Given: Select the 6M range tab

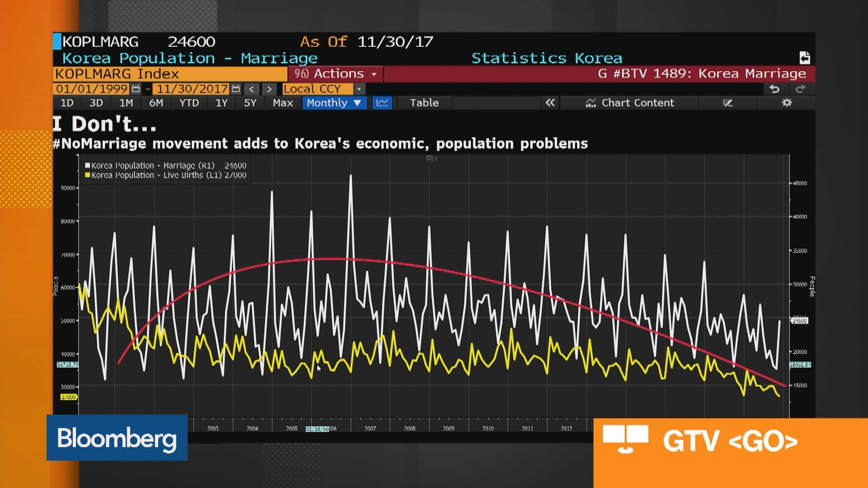Looking at the screenshot, I should (156, 103).
